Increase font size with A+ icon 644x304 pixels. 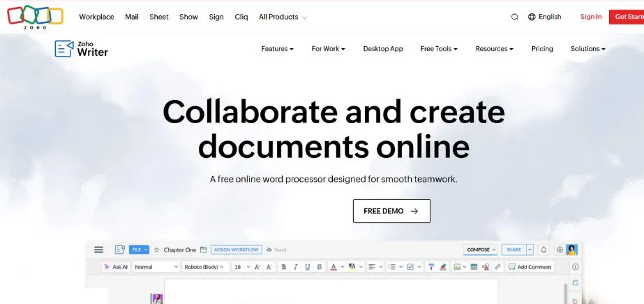click(257, 267)
